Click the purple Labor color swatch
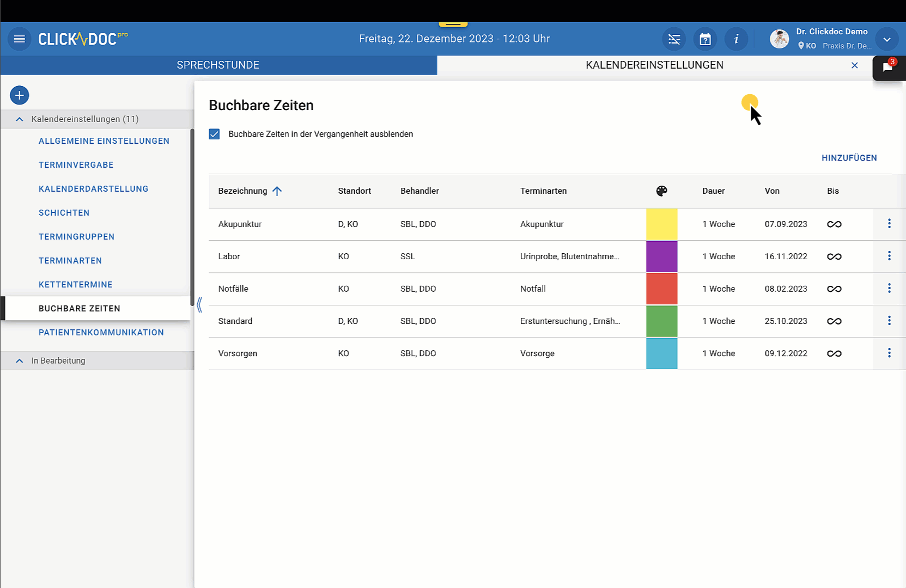 coord(661,256)
